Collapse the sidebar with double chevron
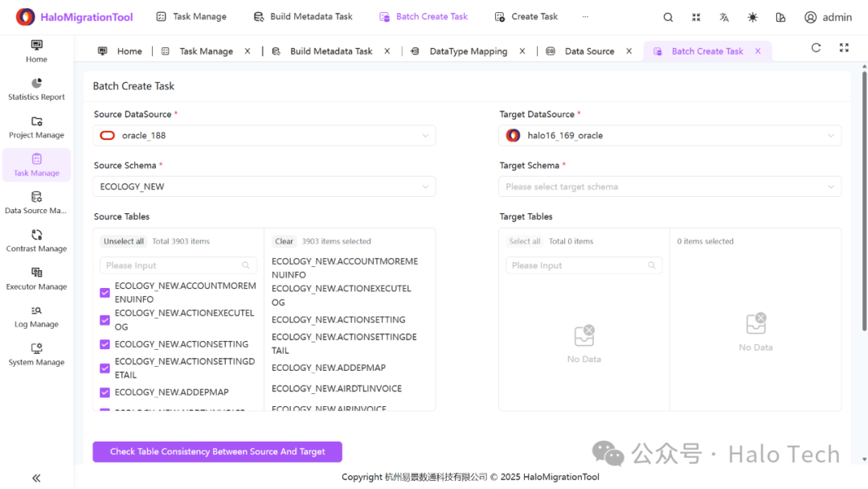The width and height of the screenshot is (868, 489). (x=36, y=478)
